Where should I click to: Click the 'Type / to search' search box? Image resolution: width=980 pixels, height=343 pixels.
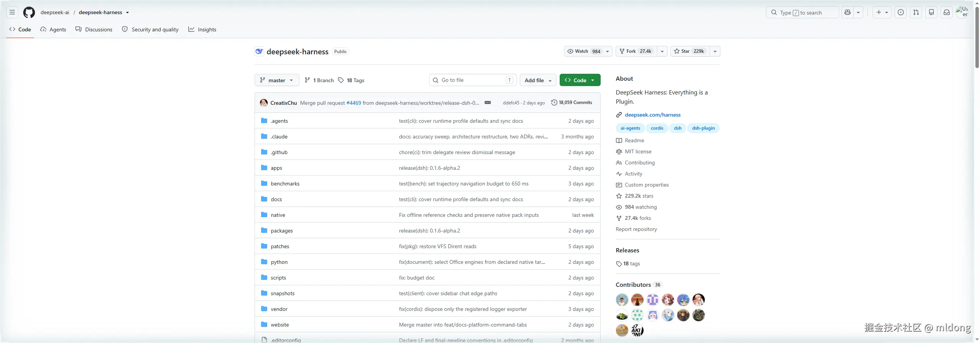[802, 13]
